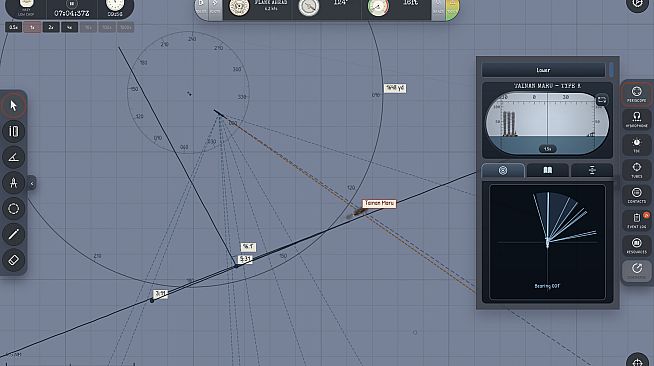
Task: Select the compass divider tool
Action: [x=13, y=183]
